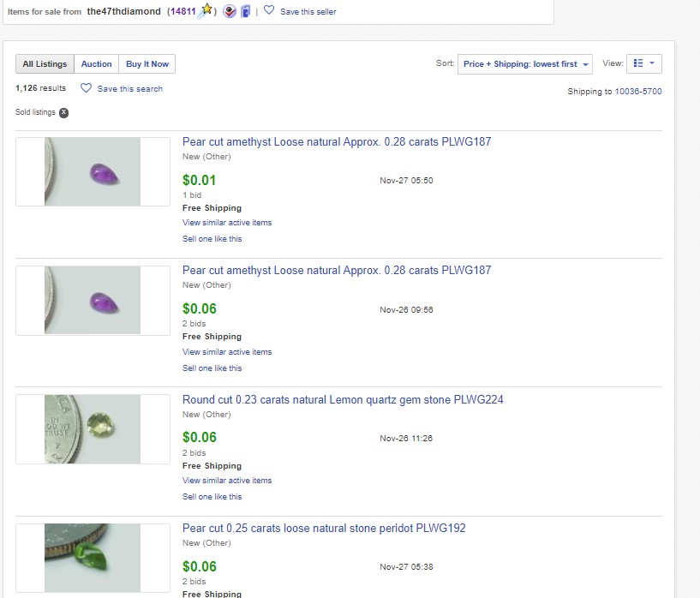
Task: Open feedback score 14811 link
Action: coord(183,12)
